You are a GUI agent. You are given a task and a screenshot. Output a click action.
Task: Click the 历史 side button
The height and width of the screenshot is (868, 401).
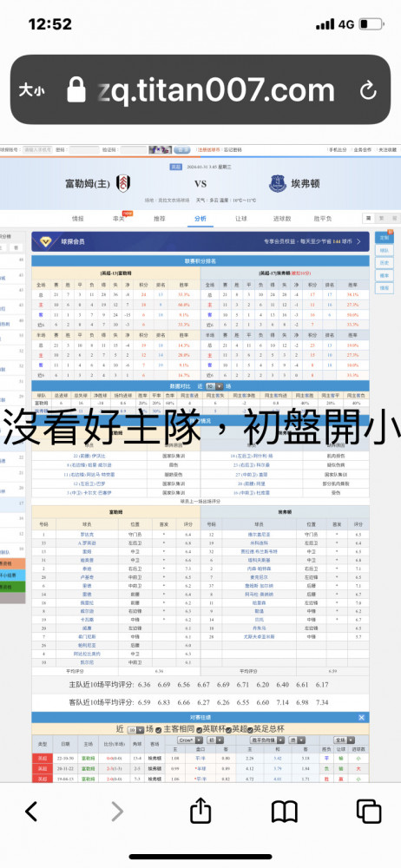click(384, 263)
